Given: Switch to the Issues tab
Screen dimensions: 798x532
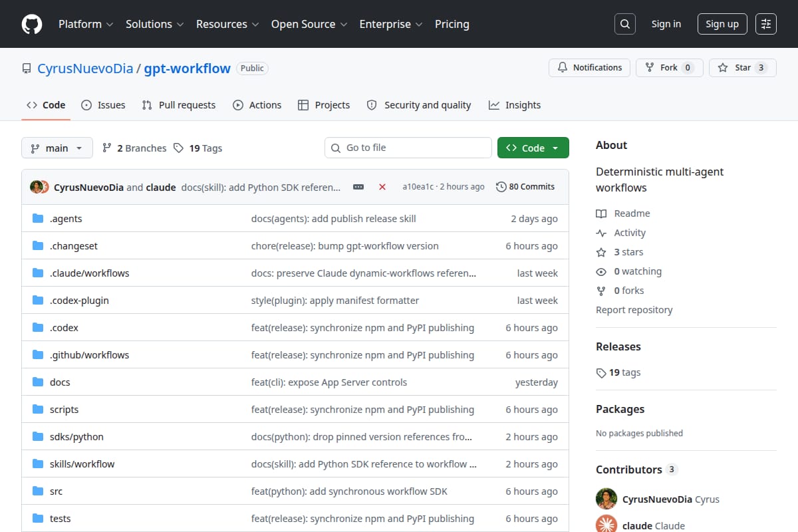Looking at the screenshot, I should pos(103,105).
